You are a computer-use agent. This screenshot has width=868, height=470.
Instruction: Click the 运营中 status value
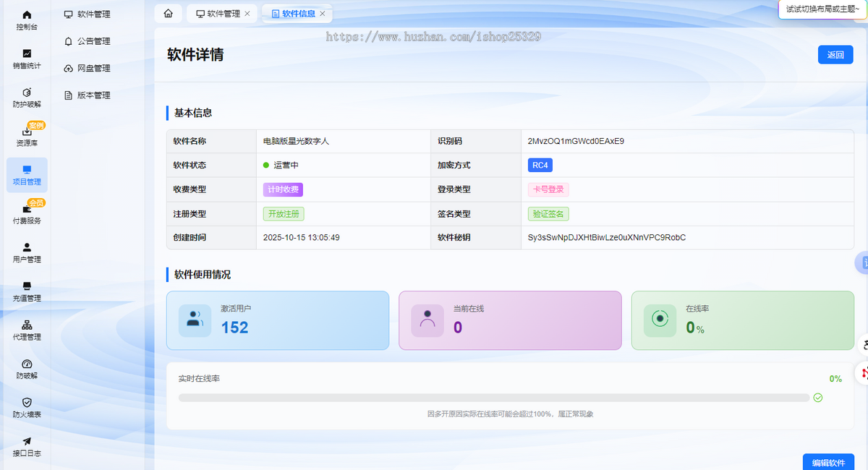pyautogui.click(x=281, y=166)
